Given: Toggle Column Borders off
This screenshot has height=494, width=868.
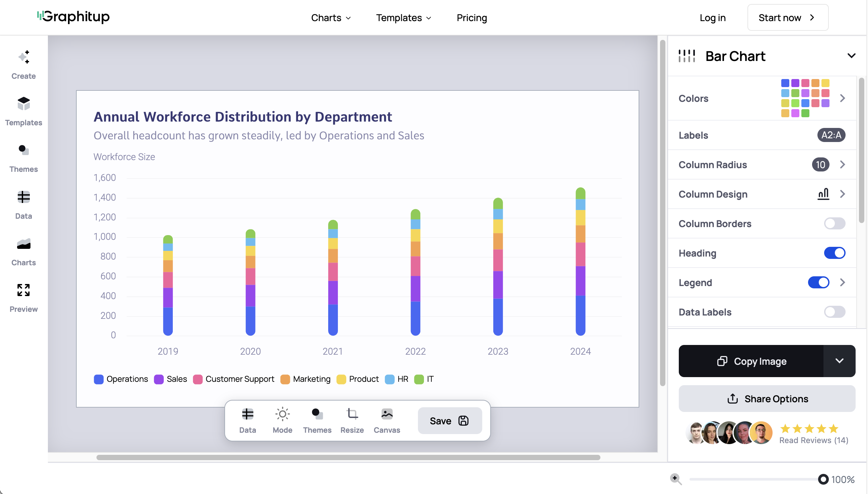Looking at the screenshot, I should 834,223.
